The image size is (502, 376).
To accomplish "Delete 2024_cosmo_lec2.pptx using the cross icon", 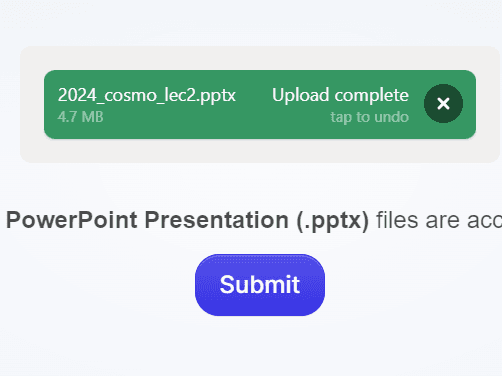I will point(443,104).
